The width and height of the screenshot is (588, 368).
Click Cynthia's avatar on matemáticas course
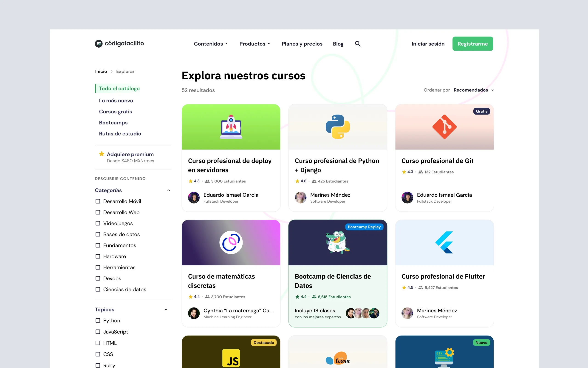[194, 313]
